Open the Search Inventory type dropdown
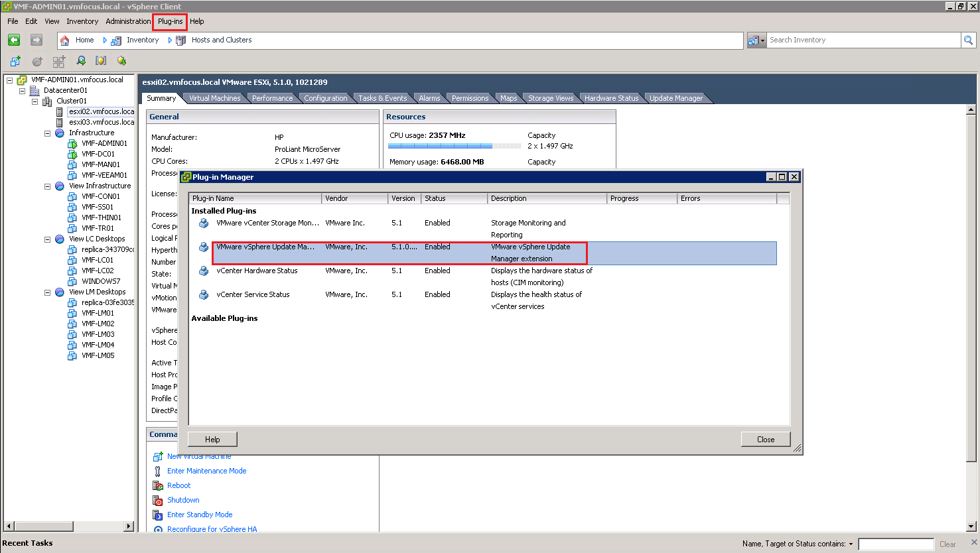The height and width of the screenshot is (553, 980). click(x=756, y=40)
